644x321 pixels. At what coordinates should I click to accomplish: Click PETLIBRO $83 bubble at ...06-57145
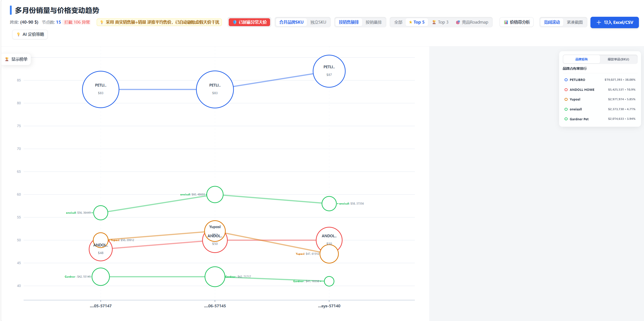pos(215,89)
